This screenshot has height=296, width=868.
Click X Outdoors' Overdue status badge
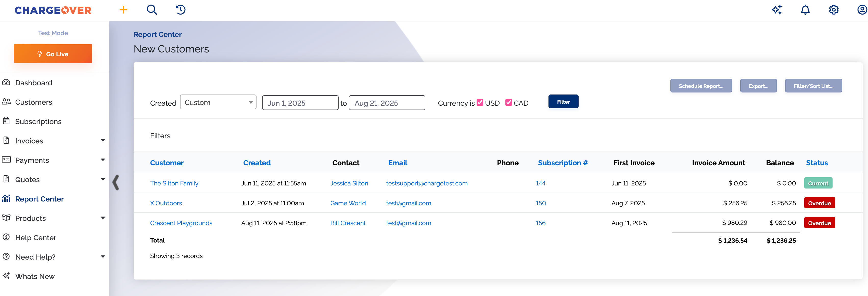tap(820, 203)
